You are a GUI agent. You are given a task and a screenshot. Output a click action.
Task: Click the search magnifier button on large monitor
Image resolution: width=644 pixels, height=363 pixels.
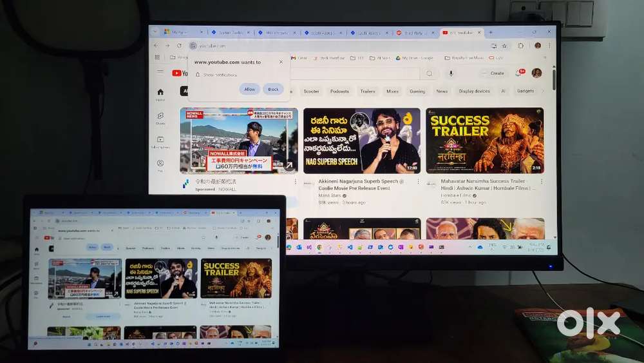430,74
